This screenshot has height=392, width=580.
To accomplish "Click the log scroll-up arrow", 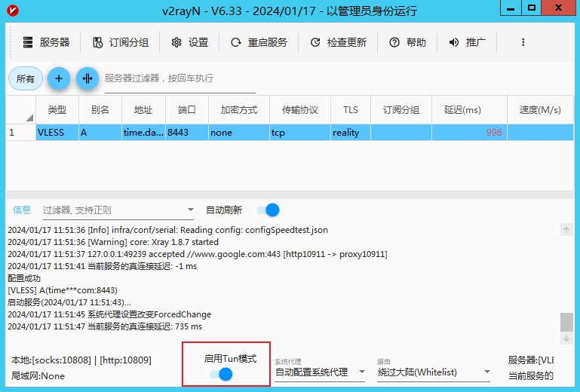I will 566,230.
